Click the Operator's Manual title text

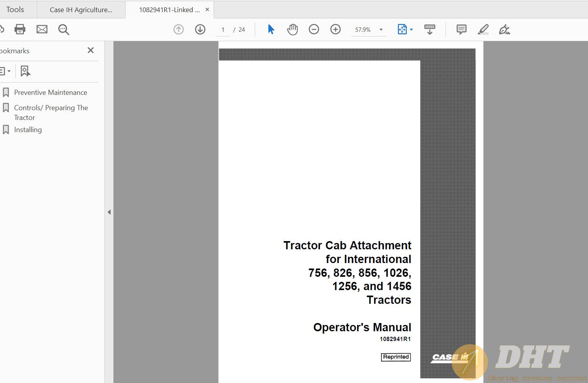pyautogui.click(x=362, y=327)
